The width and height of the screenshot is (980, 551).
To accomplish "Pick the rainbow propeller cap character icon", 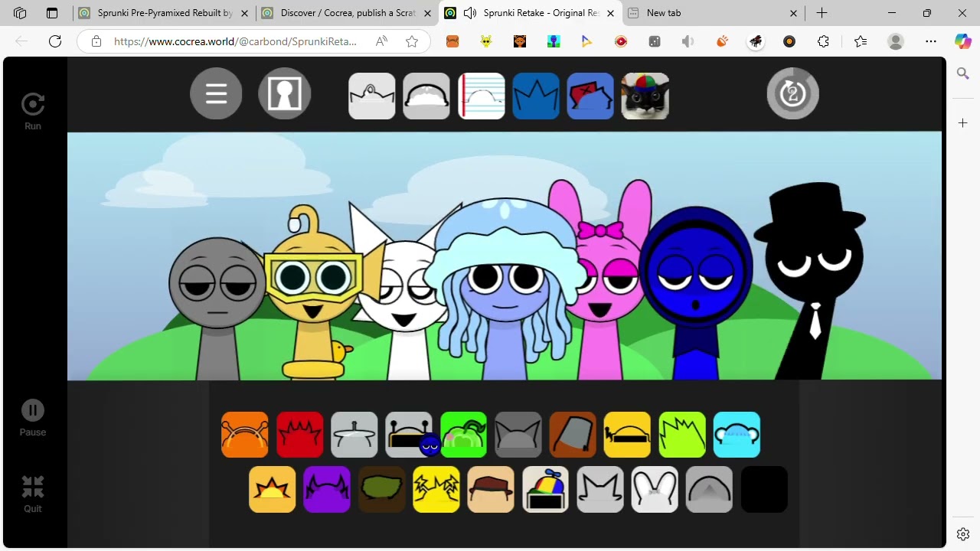I will (546, 490).
